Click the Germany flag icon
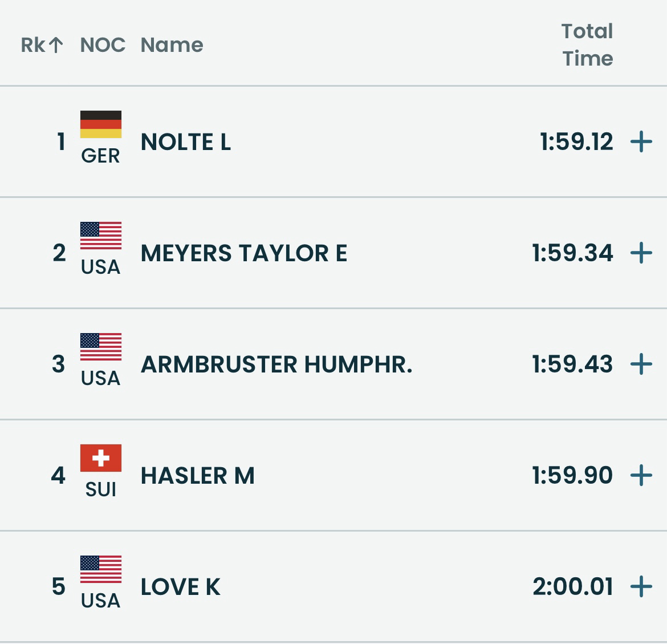 [x=101, y=124]
